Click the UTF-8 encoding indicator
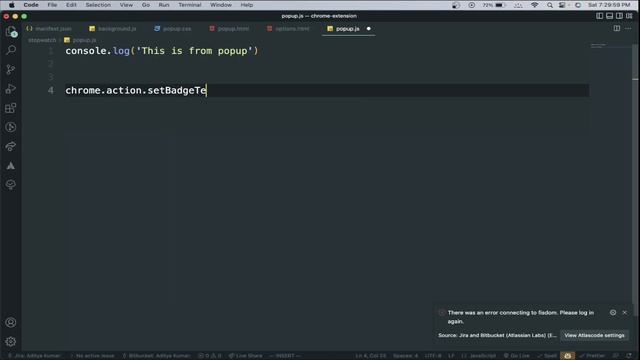The width and height of the screenshot is (640, 360). (432, 356)
